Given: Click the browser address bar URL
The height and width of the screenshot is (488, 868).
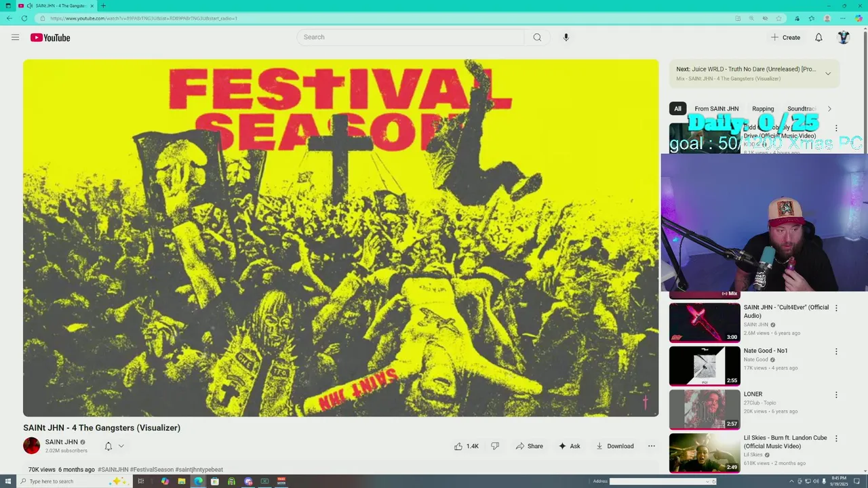Looking at the screenshot, I should coord(144,18).
